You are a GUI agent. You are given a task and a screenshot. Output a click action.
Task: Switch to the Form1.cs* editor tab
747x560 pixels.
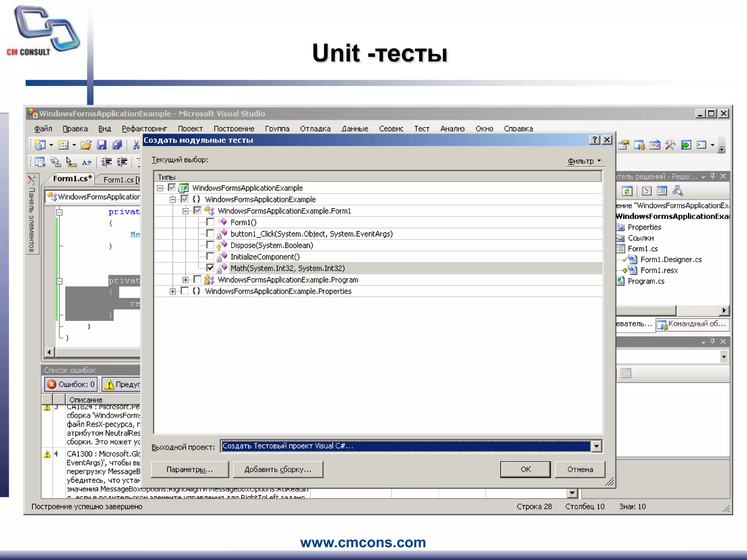click(x=72, y=178)
